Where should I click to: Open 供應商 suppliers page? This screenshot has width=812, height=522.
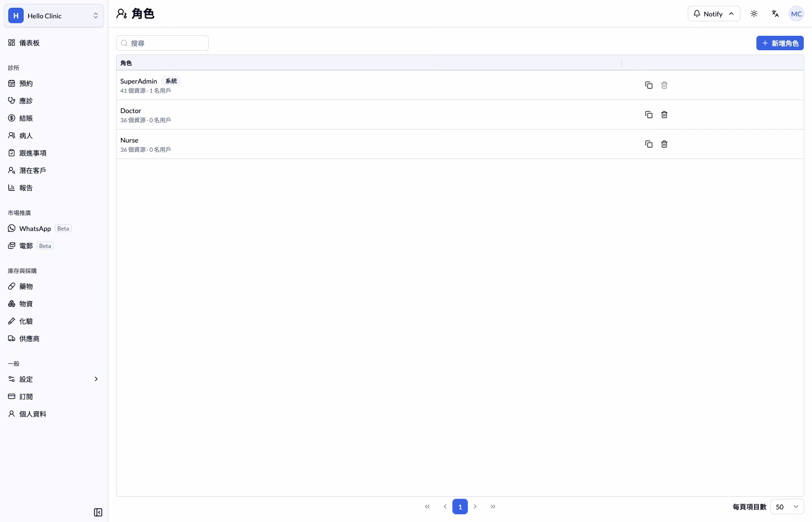[x=54, y=338]
